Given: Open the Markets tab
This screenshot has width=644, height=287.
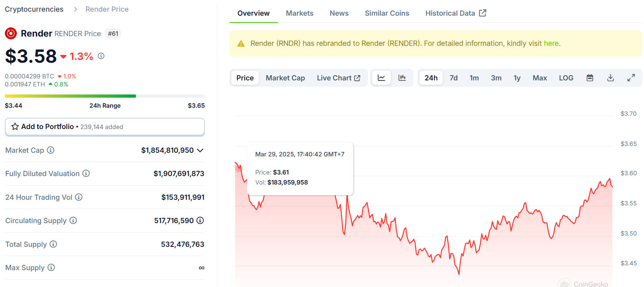Looking at the screenshot, I should (300, 13).
